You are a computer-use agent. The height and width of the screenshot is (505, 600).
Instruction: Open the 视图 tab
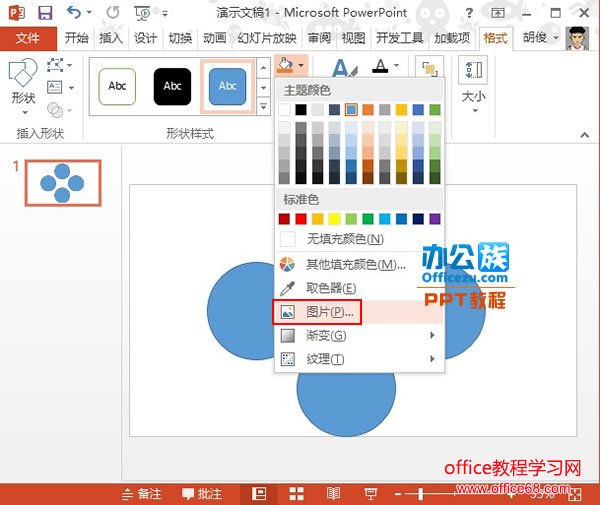(x=354, y=38)
